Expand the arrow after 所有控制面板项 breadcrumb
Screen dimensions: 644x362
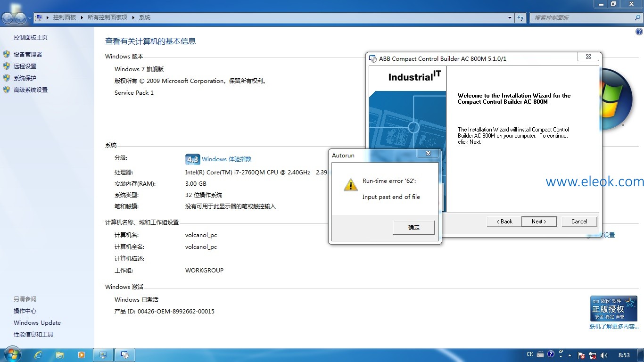(x=133, y=17)
